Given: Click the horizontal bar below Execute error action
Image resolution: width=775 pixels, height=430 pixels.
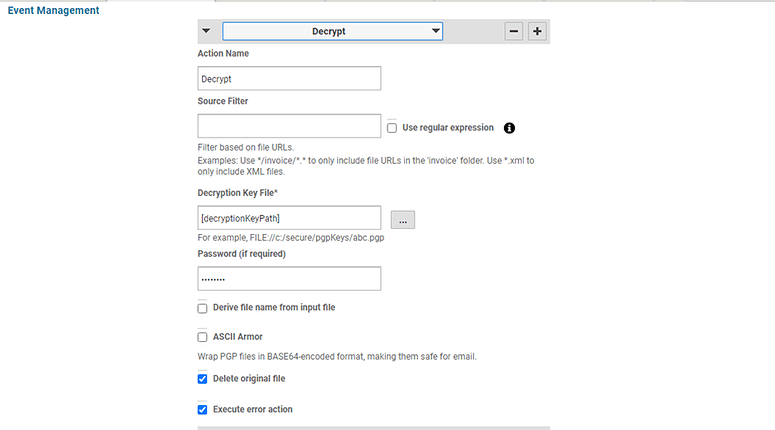Looking at the screenshot, I should click(373, 427).
